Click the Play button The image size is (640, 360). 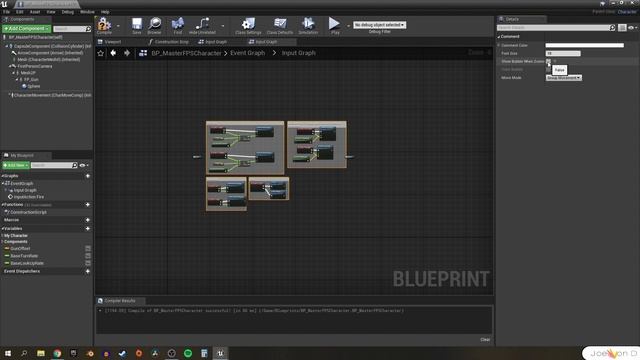tap(335, 25)
